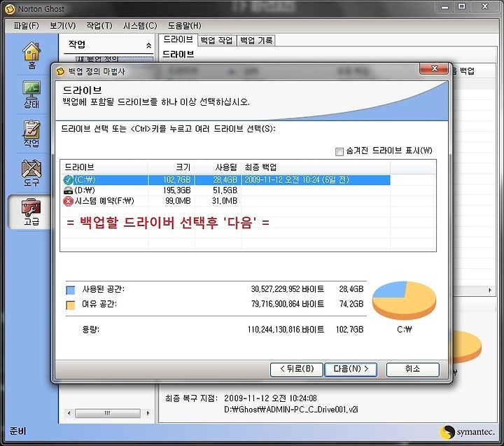Click the 195.3GB size cell
The image size is (504, 446).
pos(177,190)
